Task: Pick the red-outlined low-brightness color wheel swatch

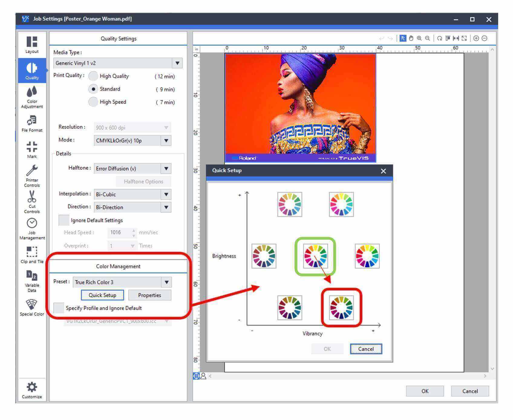Action: click(x=341, y=308)
